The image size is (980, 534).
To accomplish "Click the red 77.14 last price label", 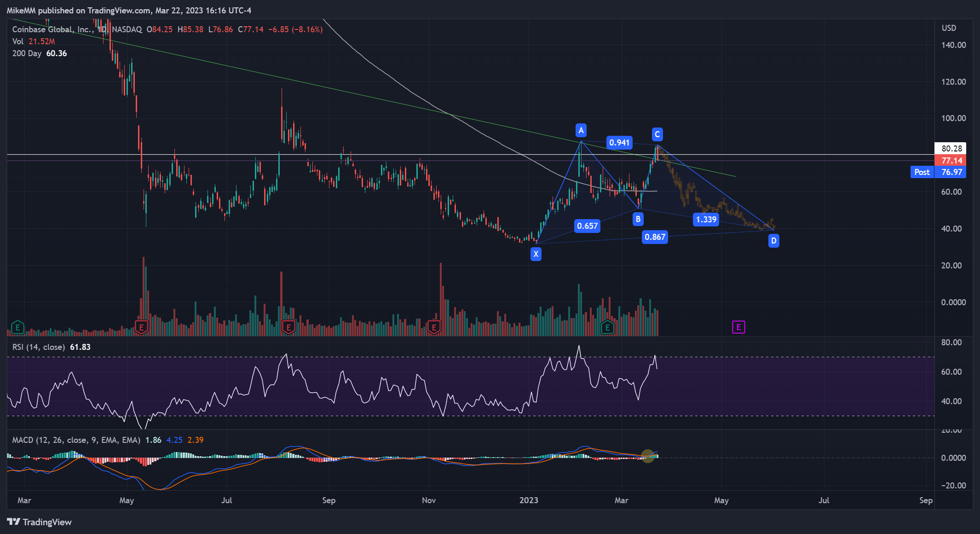I will pyautogui.click(x=951, y=160).
